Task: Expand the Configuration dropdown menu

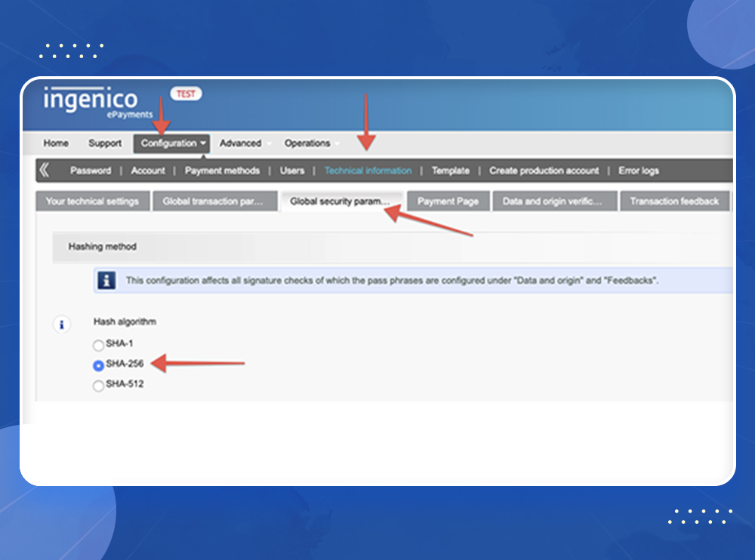Action: pos(174,143)
